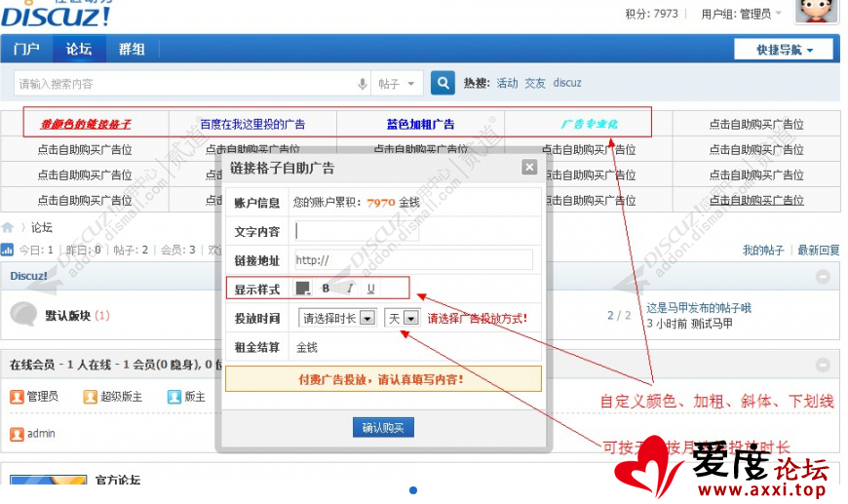848x504 pixels.
Task: Click the 活动 hot search link
Action: [x=507, y=83]
